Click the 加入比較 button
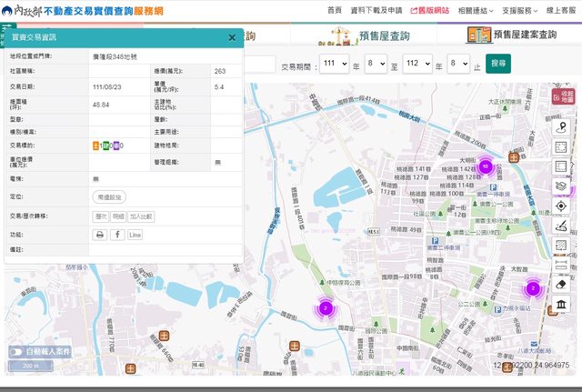582x392 pixels. pos(141,216)
